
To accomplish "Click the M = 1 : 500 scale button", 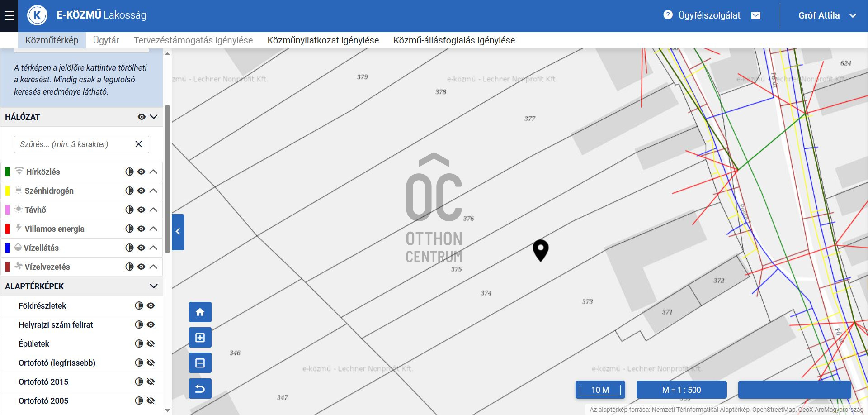I will [x=681, y=390].
